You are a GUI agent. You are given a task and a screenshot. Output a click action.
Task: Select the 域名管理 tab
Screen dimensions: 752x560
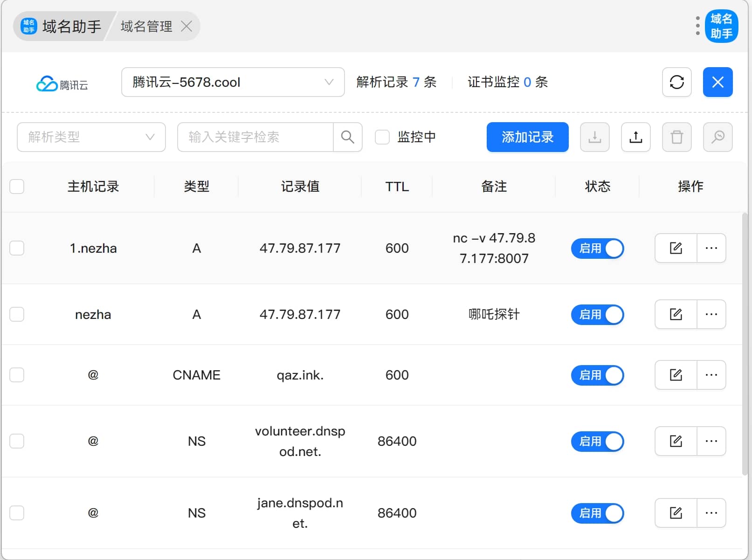tap(146, 27)
